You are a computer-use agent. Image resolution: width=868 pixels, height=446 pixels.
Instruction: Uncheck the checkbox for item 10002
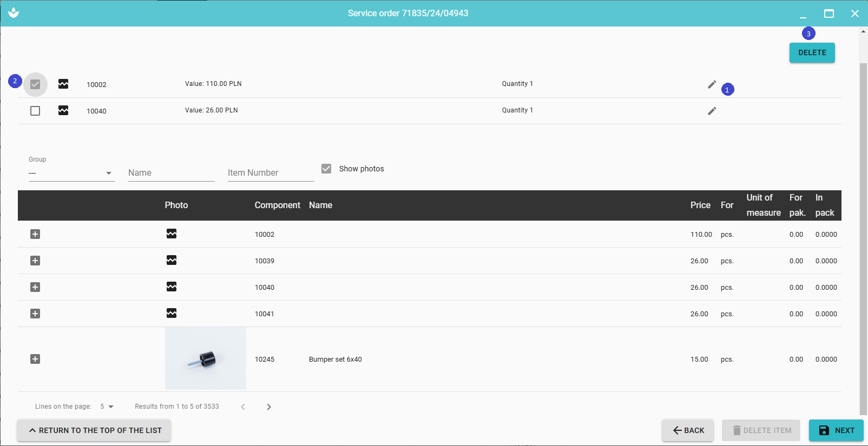35,84
